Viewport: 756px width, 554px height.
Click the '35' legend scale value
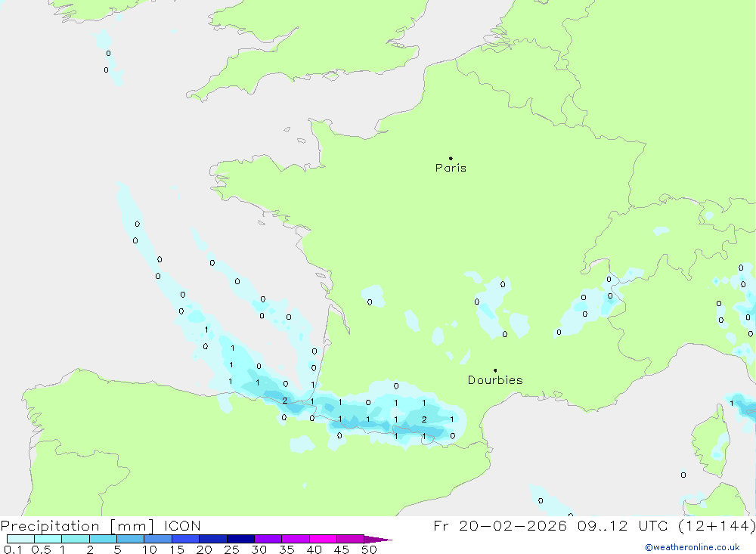point(287,549)
